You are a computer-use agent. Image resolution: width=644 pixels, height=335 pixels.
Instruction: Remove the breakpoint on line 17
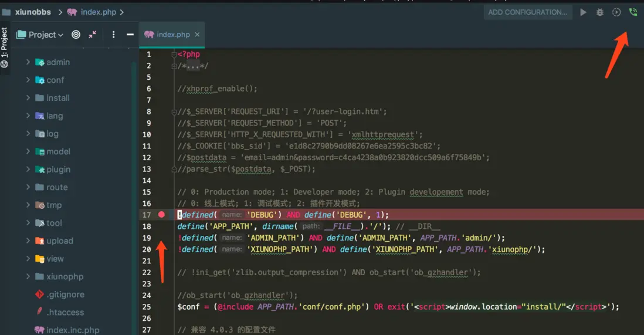161,215
